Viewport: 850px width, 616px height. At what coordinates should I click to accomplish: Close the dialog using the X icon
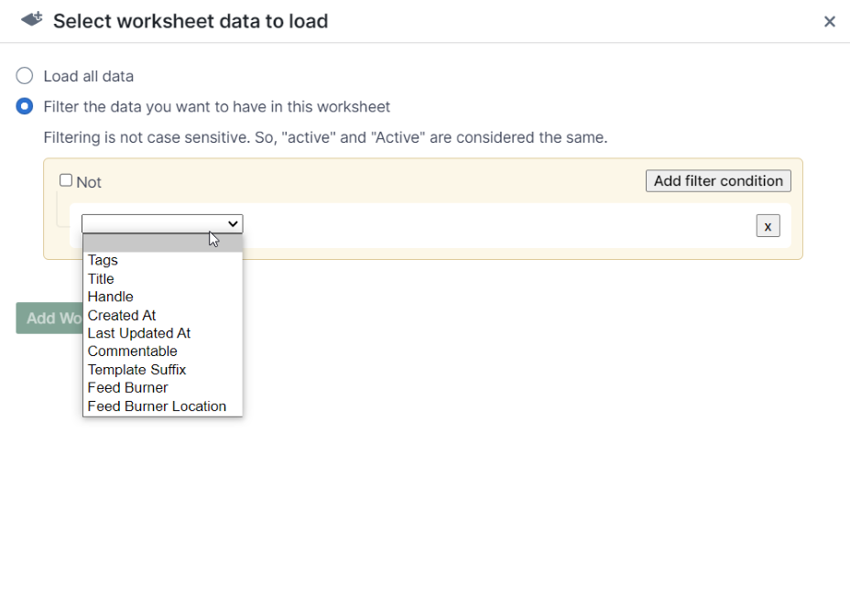click(830, 21)
